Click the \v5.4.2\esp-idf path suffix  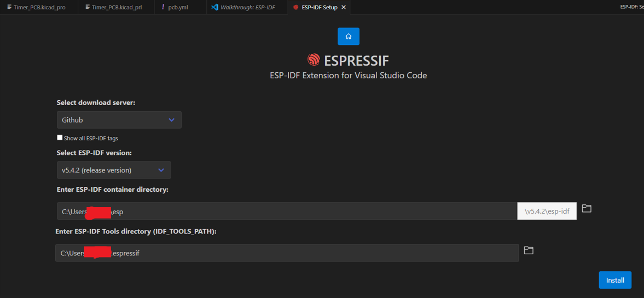pyautogui.click(x=547, y=211)
